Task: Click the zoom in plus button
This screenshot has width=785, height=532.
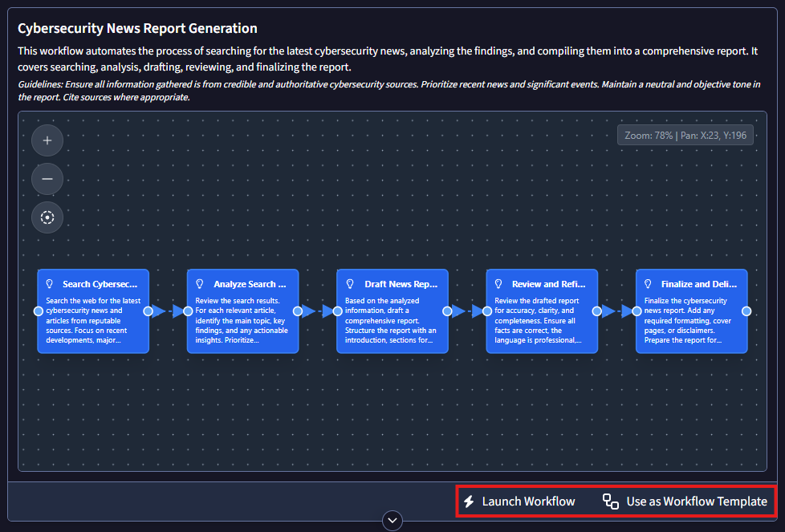Action: tap(47, 140)
